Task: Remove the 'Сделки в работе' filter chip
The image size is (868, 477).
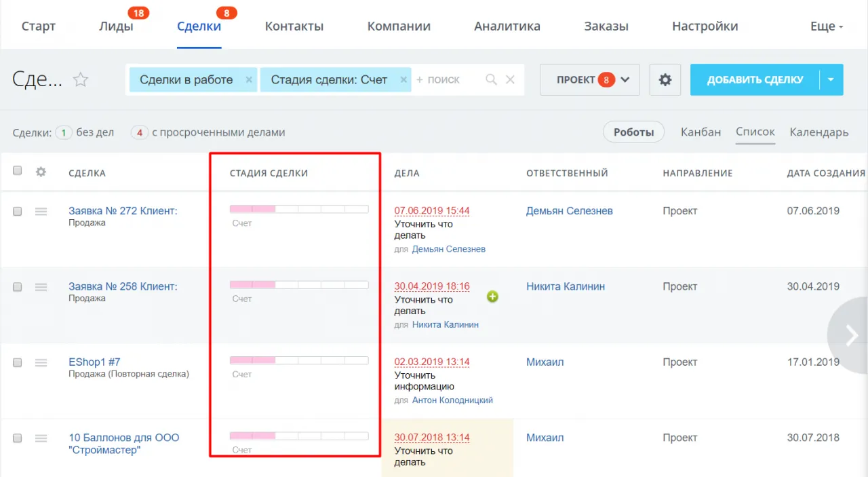Action: coord(249,80)
